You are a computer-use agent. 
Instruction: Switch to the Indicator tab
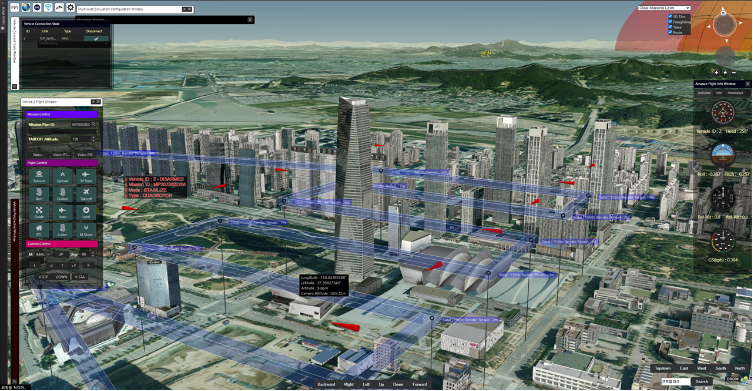[x=704, y=93]
